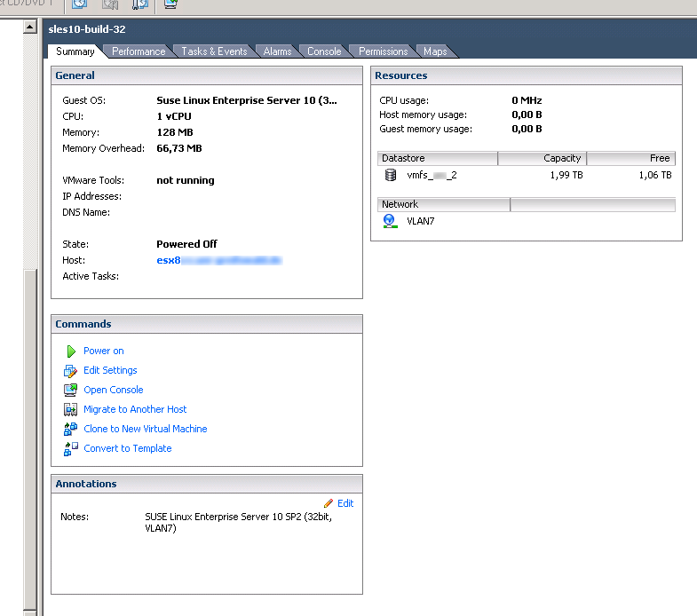
Task: Click the scroll up arrow on left pane
Action: (30, 28)
